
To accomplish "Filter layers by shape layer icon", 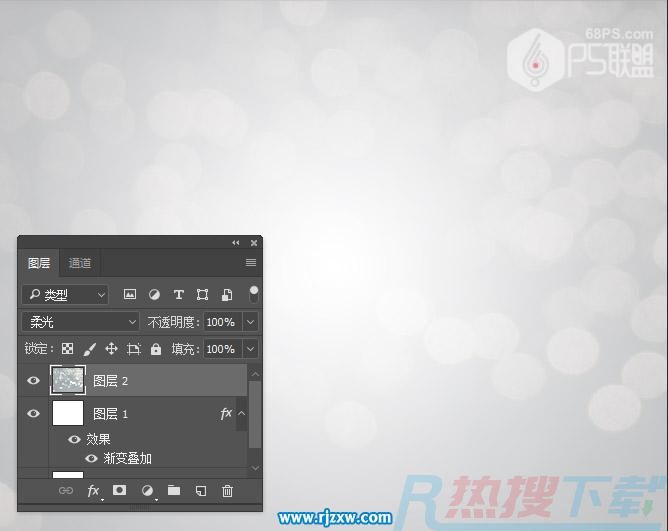I will tap(202, 294).
